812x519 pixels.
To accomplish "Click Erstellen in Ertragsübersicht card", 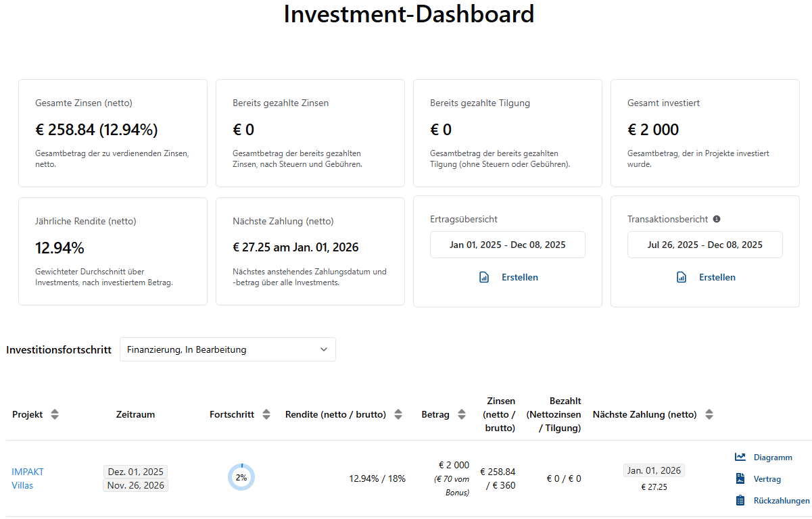I will coord(519,277).
